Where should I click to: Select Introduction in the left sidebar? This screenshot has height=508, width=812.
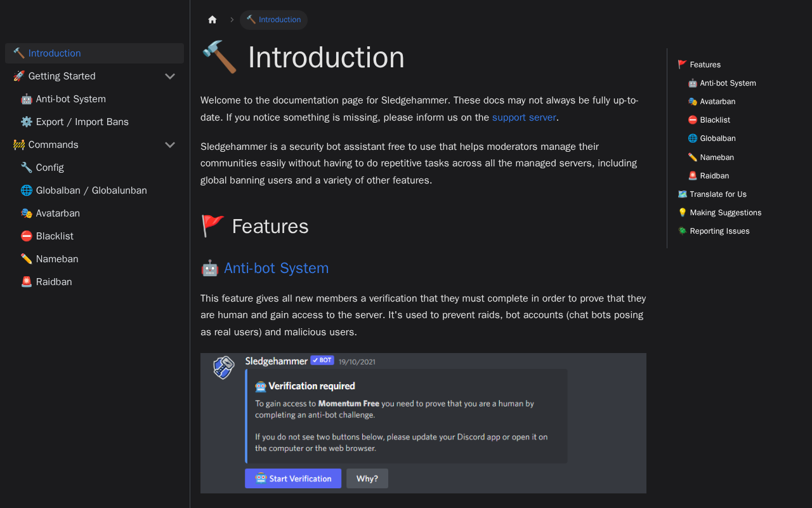(x=55, y=53)
